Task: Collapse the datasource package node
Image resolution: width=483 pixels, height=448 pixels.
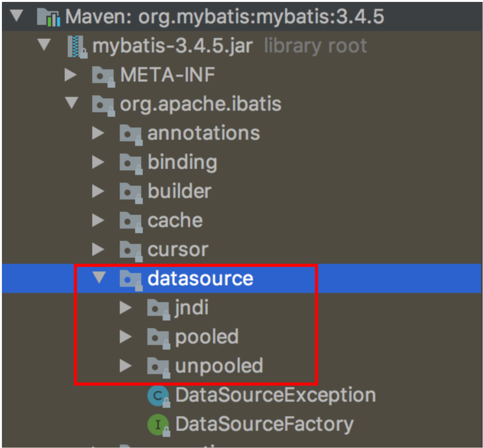Action: coord(100,278)
